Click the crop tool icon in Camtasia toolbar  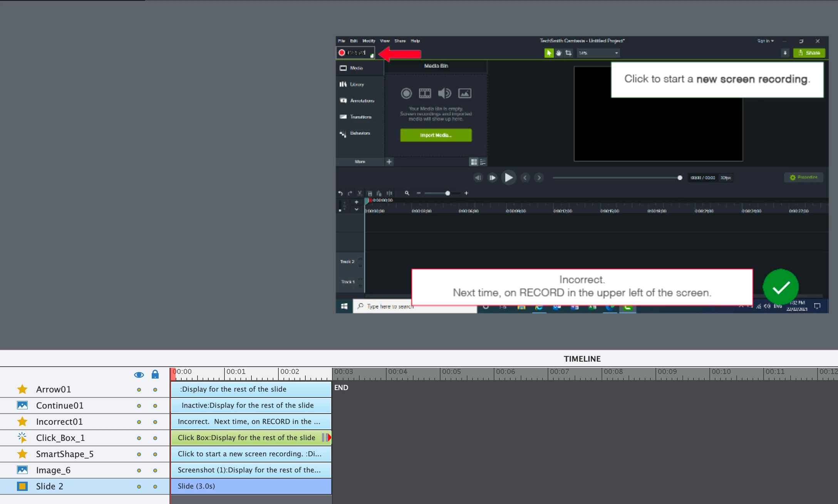(568, 53)
